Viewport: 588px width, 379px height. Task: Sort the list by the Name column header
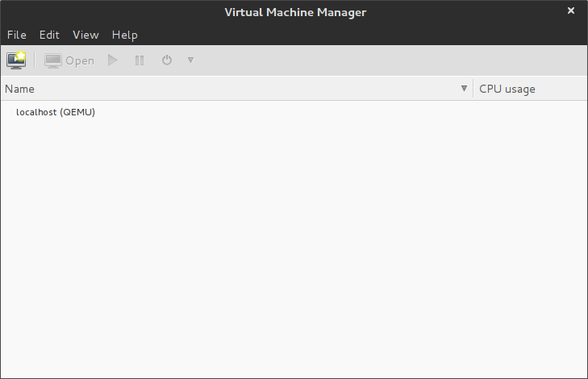20,89
